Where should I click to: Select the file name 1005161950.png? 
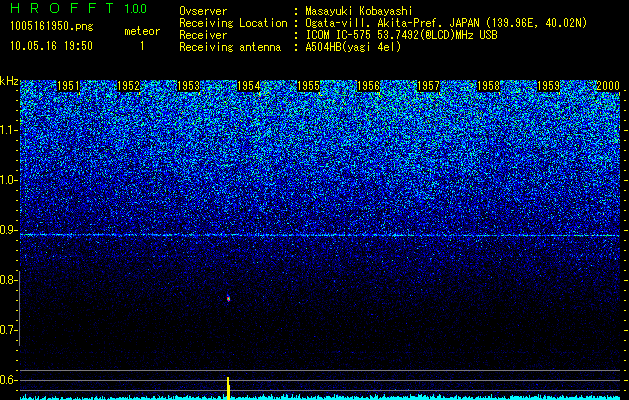[52, 27]
